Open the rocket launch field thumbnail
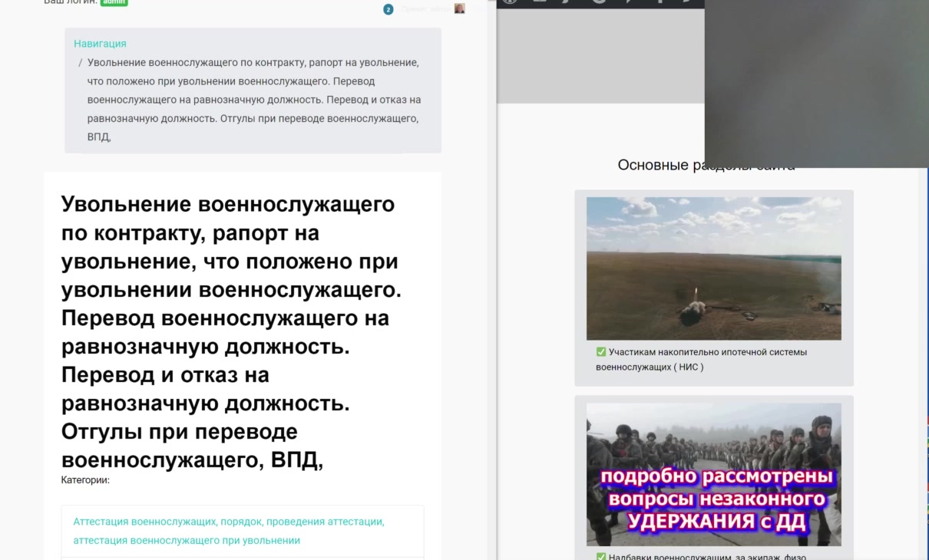The image size is (929, 560). (713, 268)
